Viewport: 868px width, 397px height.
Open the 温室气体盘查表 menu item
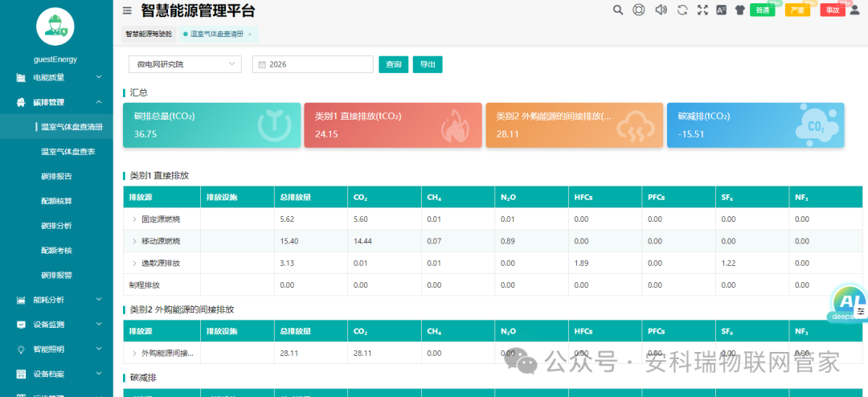pyautogui.click(x=68, y=152)
